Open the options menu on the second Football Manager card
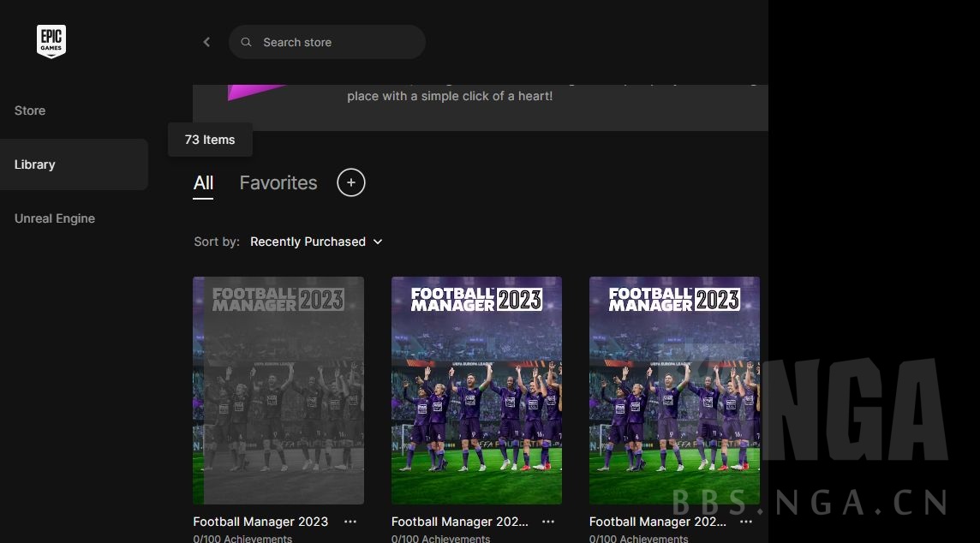This screenshot has width=980, height=543. (548, 522)
